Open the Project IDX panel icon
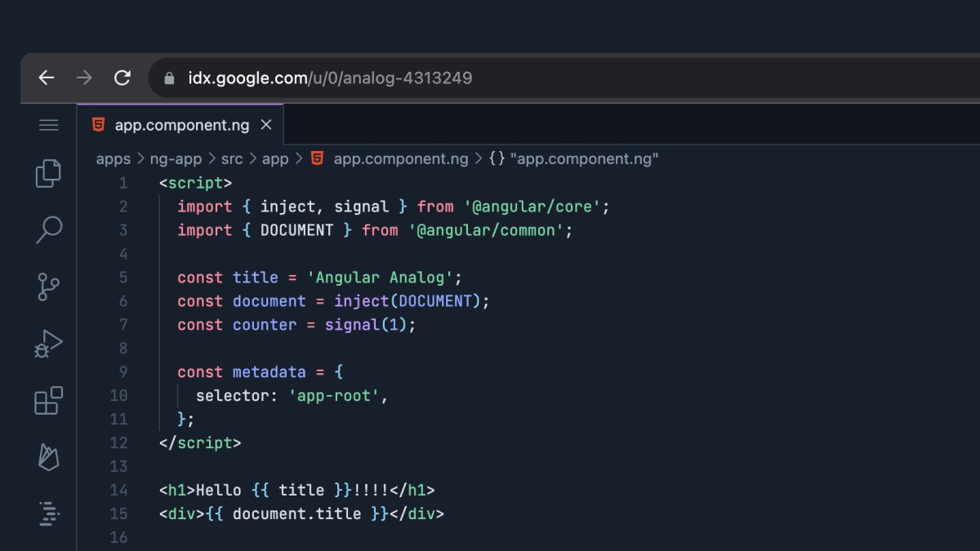The width and height of the screenshot is (980, 551). (x=48, y=513)
